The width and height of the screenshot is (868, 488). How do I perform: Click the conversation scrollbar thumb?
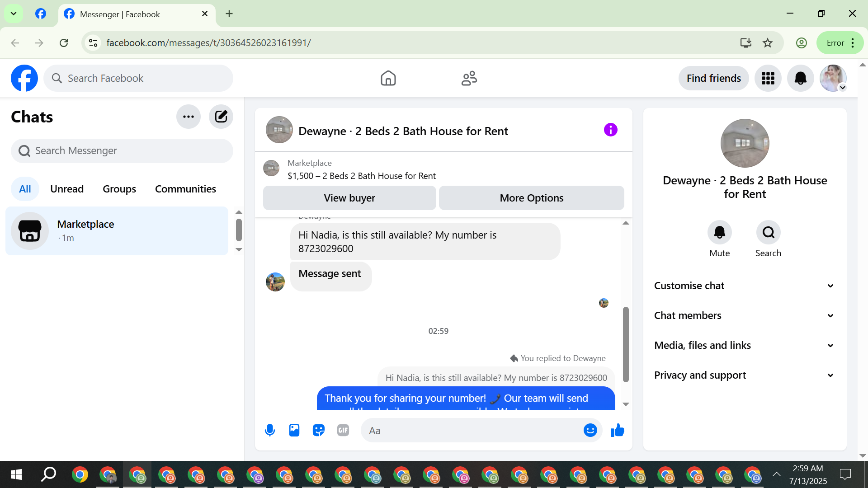tap(626, 344)
